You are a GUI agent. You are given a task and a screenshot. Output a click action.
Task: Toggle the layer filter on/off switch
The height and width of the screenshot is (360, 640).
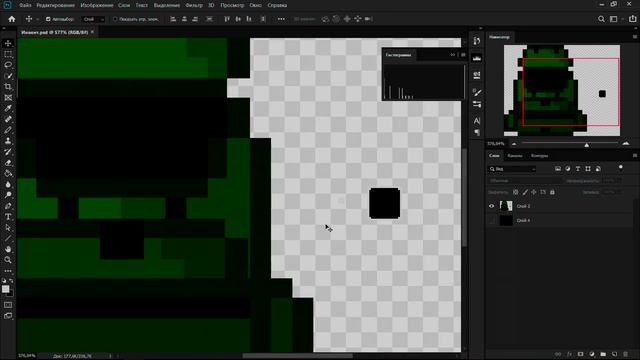click(620, 167)
